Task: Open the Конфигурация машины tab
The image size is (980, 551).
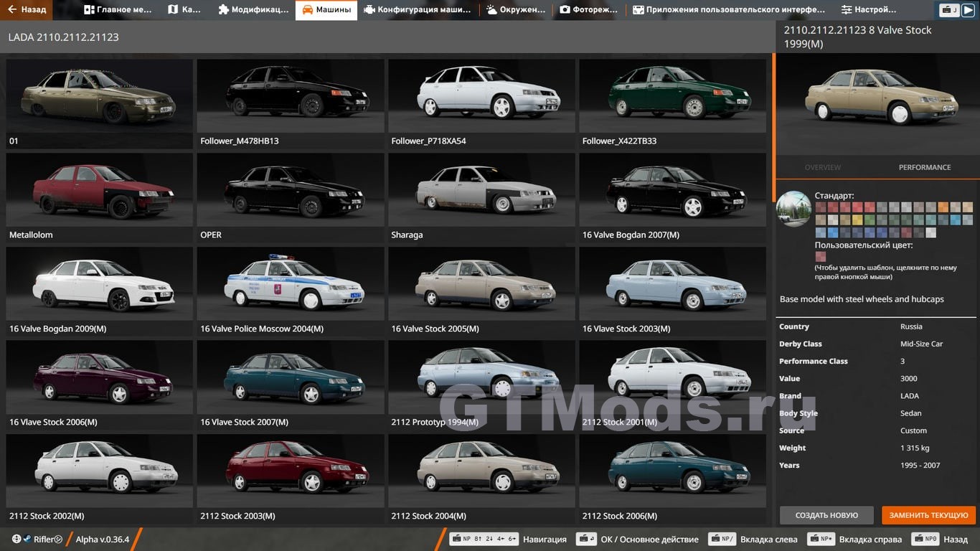Action: 418,10
